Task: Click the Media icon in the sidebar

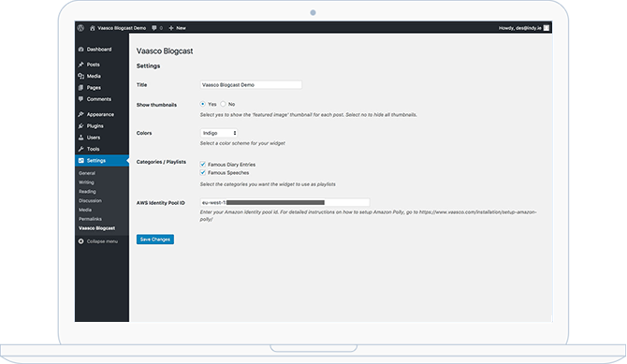Action: 81,76
